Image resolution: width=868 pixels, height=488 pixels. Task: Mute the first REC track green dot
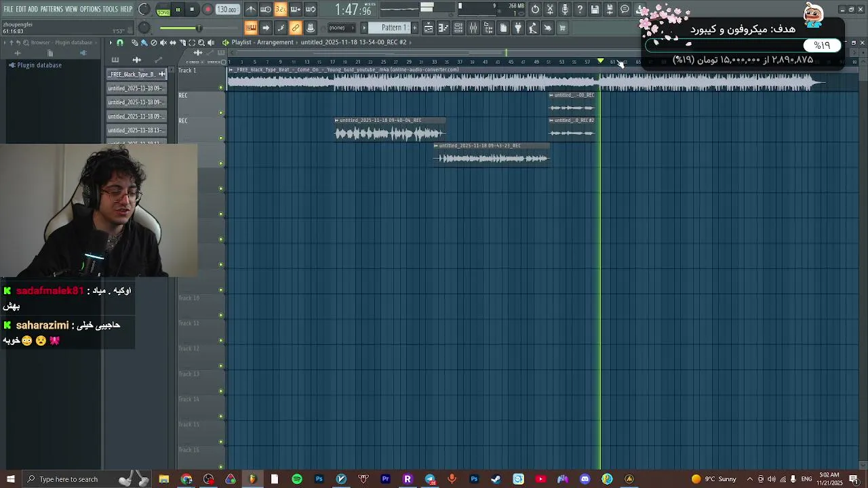tap(221, 113)
